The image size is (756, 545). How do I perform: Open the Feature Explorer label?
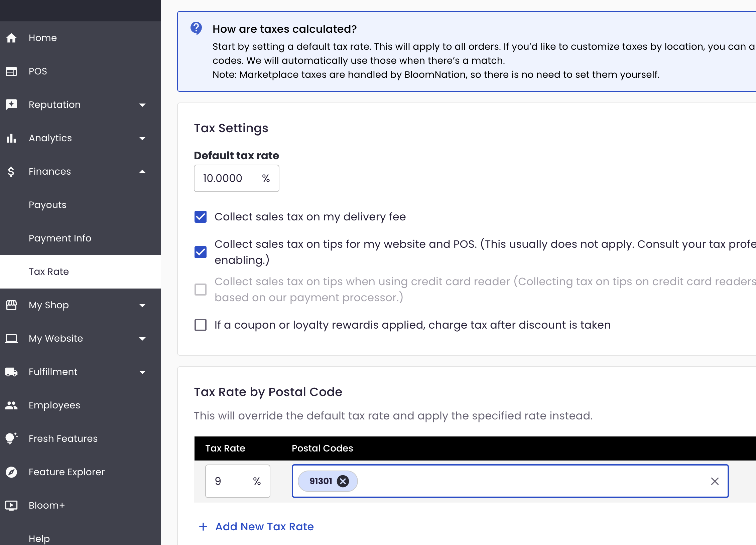[x=67, y=472]
